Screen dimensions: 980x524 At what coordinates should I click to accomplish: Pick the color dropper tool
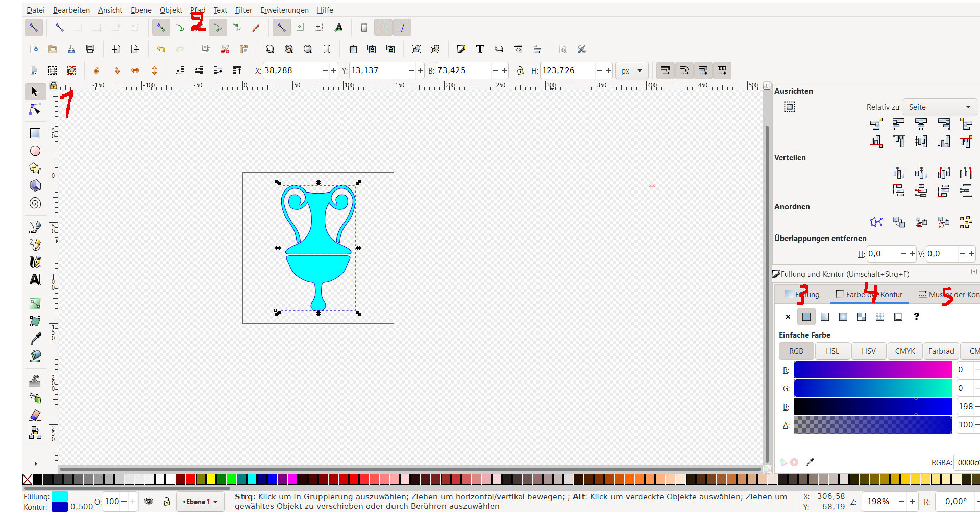[35, 339]
